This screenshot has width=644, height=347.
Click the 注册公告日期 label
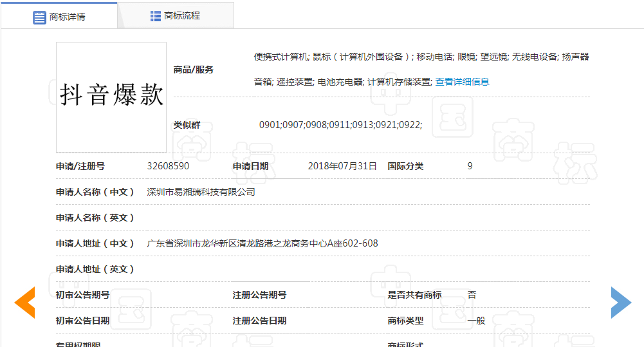click(x=259, y=321)
